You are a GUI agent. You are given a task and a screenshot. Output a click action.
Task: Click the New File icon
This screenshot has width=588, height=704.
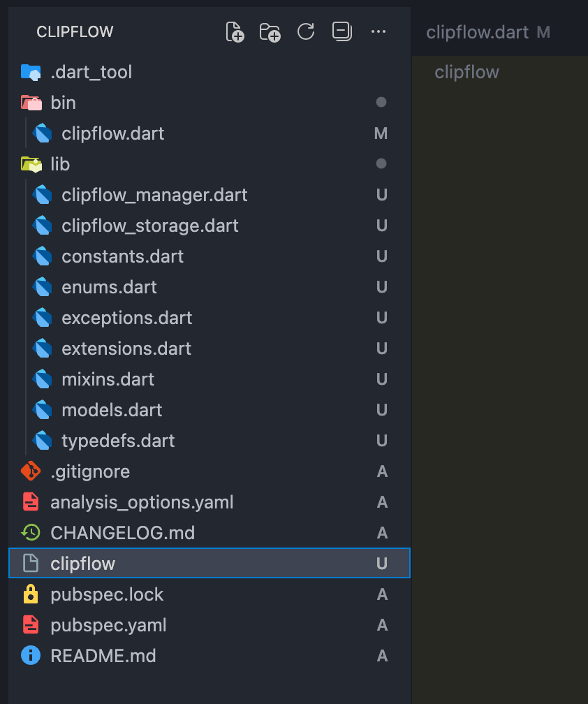(x=235, y=32)
